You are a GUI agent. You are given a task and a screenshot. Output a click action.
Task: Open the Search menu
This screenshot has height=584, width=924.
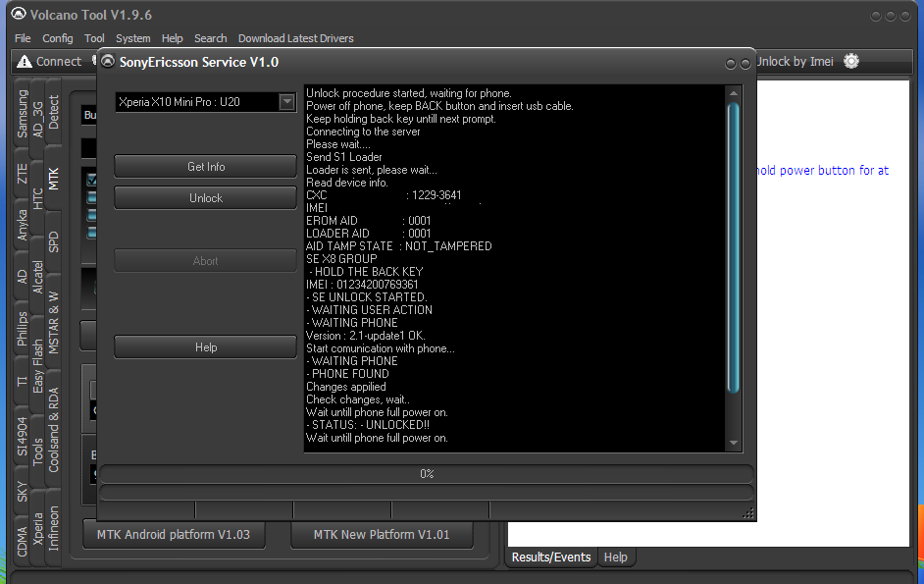[210, 38]
